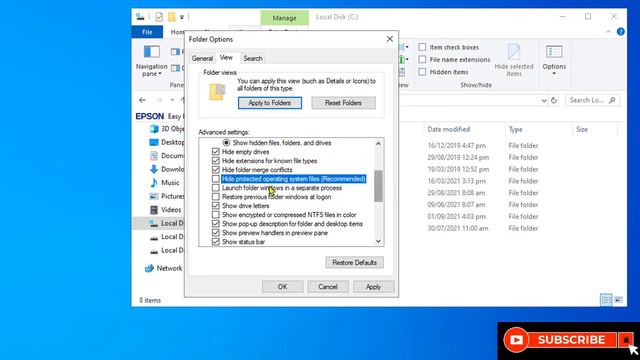Click Cancel in Folder Options
The height and width of the screenshot is (360, 640).
(328, 287)
